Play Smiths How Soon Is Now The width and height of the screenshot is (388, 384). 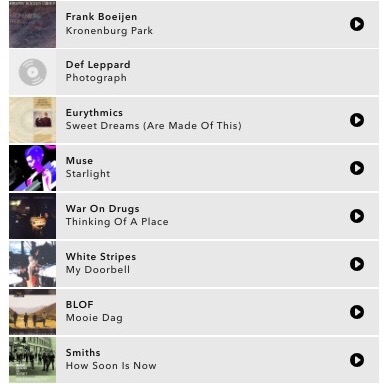357,360
